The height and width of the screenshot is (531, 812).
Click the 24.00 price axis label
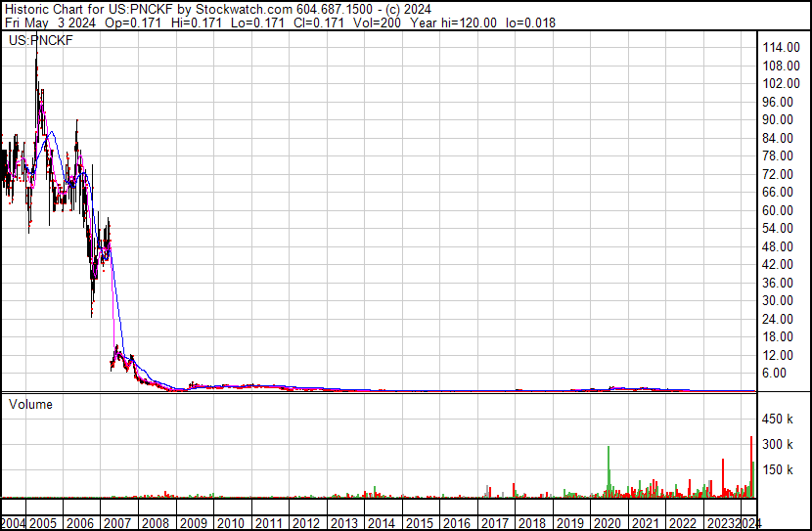pos(778,320)
